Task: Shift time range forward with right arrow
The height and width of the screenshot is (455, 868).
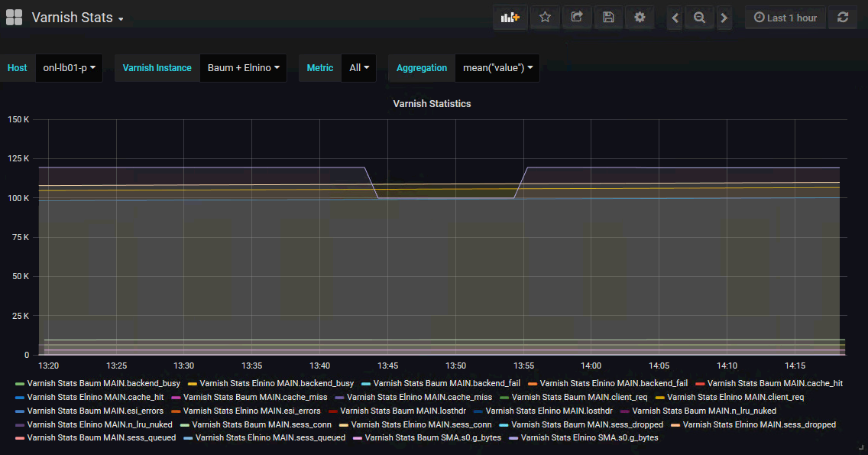Action: pos(724,18)
